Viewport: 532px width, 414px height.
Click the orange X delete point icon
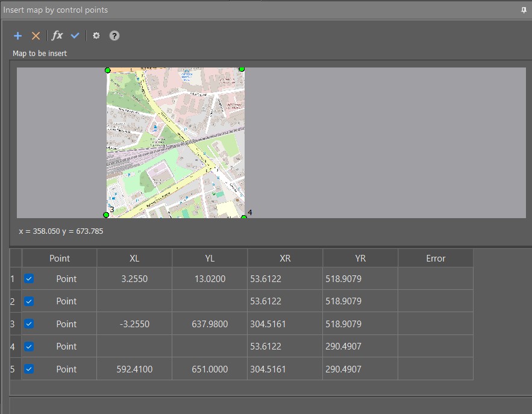[x=36, y=36]
